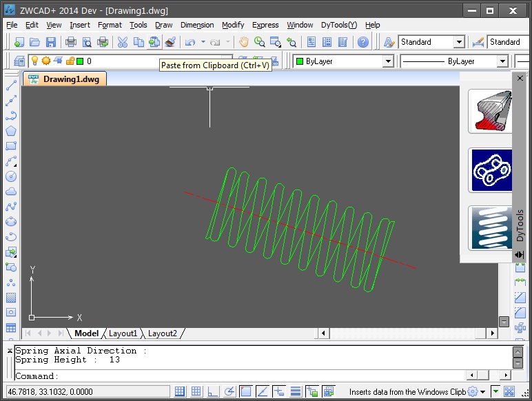
Task: Toggle Snap mode in status bar
Action: pos(180,392)
